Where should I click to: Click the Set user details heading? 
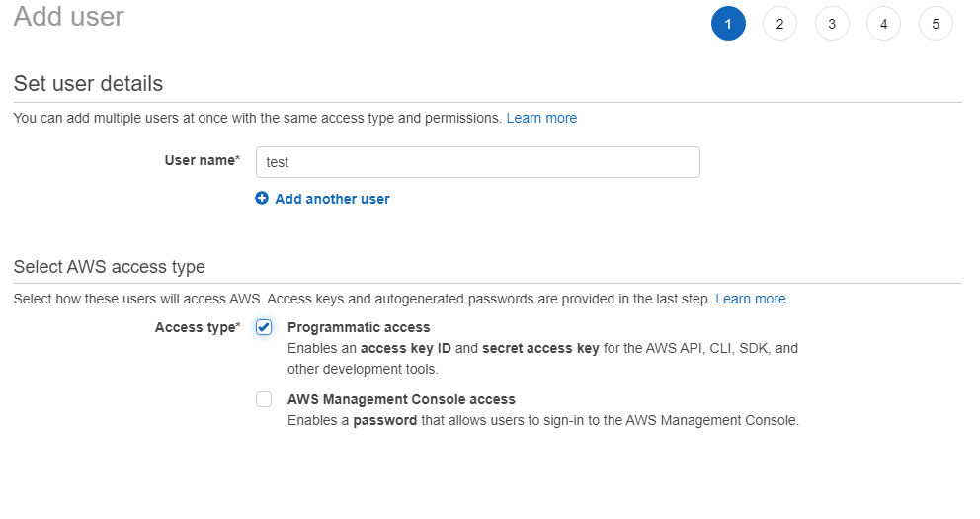(x=88, y=84)
